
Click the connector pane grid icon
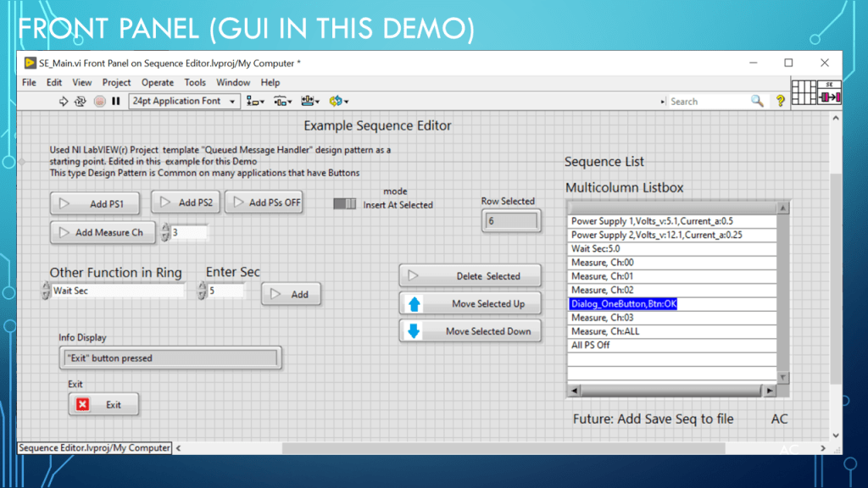(x=803, y=93)
